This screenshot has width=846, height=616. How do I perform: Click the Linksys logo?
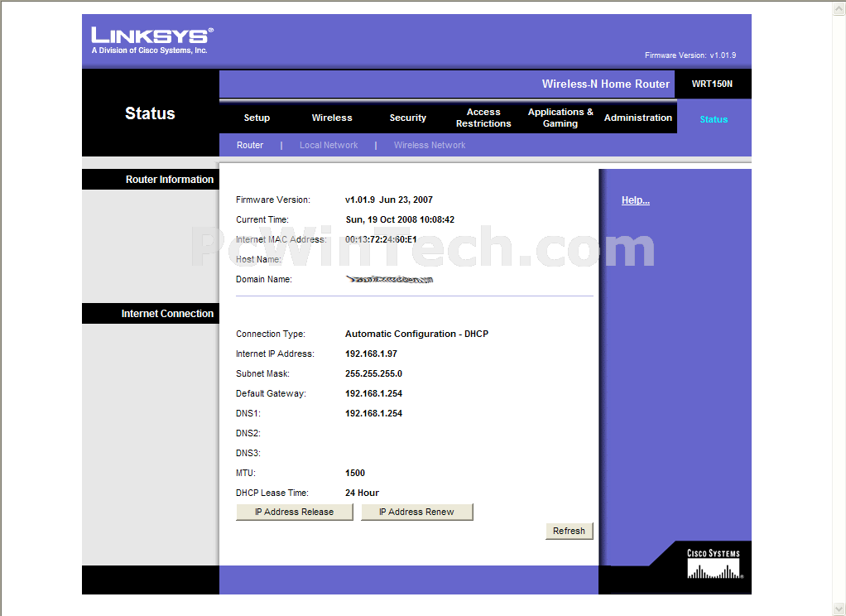pos(152,40)
